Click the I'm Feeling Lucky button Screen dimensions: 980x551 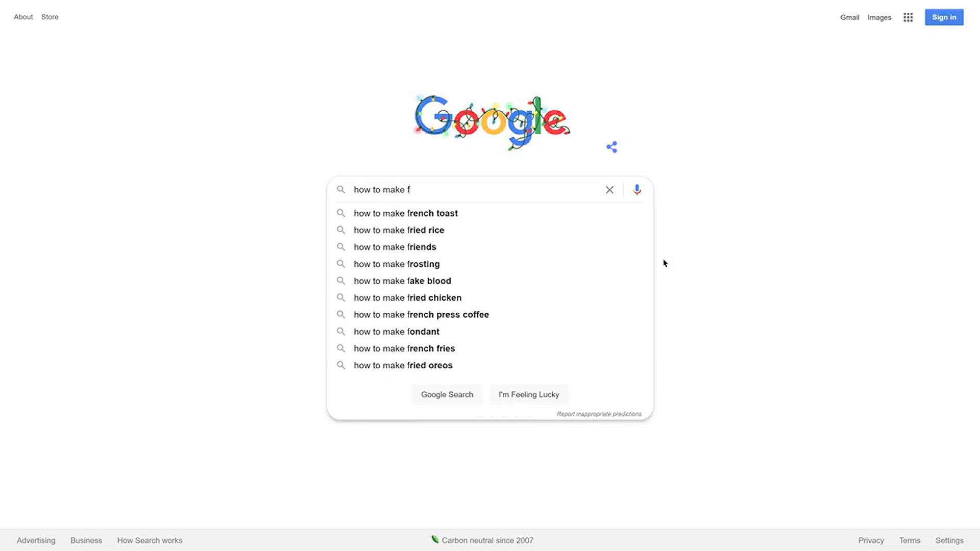point(528,394)
